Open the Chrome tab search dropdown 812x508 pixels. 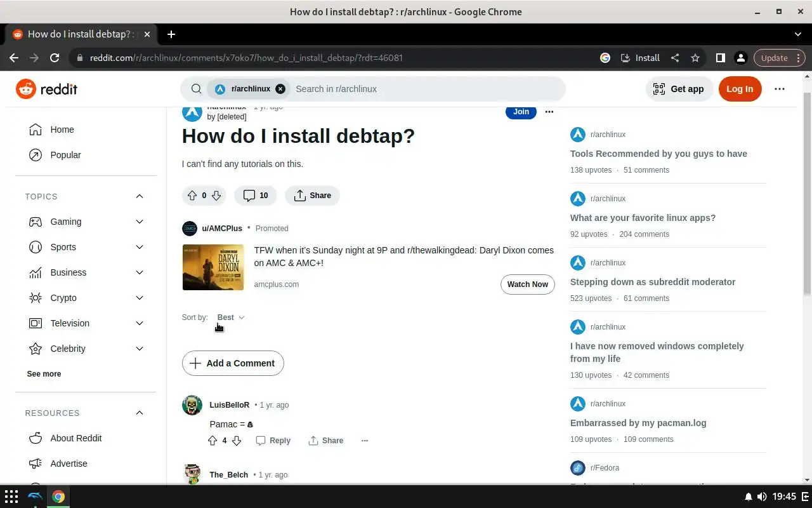(798, 34)
